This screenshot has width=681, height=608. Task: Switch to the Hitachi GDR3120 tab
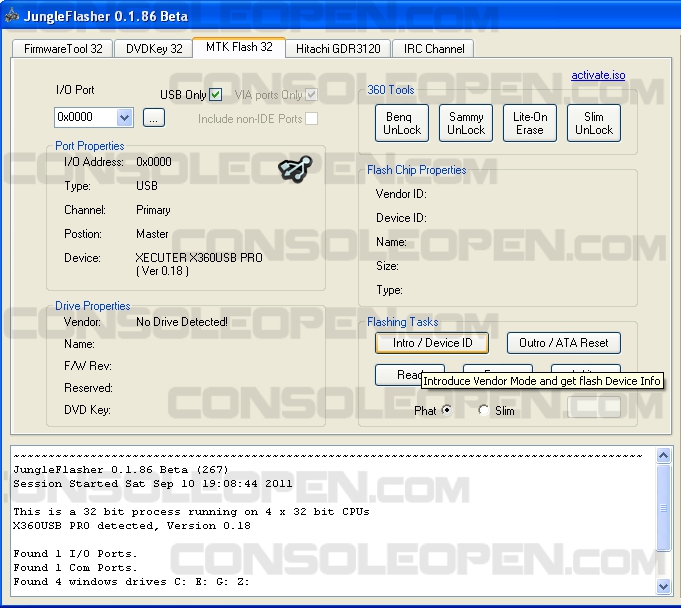(x=338, y=49)
